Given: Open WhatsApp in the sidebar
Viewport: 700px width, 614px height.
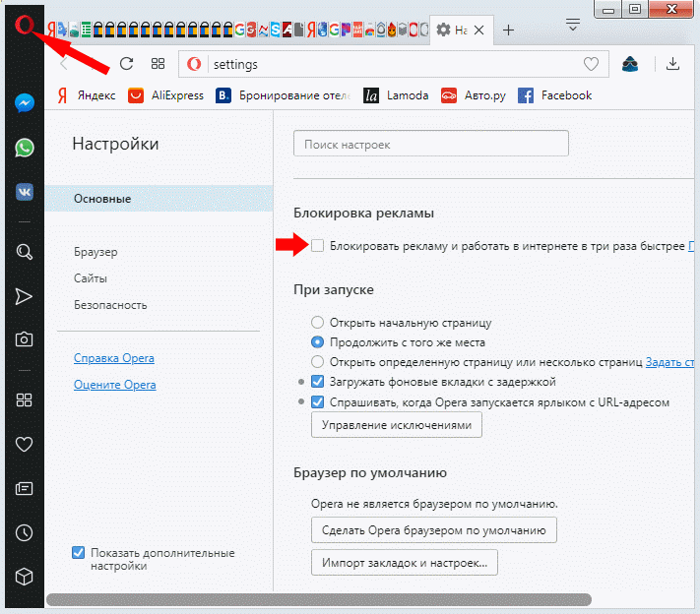Looking at the screenshot, I should tap(24, 148).
